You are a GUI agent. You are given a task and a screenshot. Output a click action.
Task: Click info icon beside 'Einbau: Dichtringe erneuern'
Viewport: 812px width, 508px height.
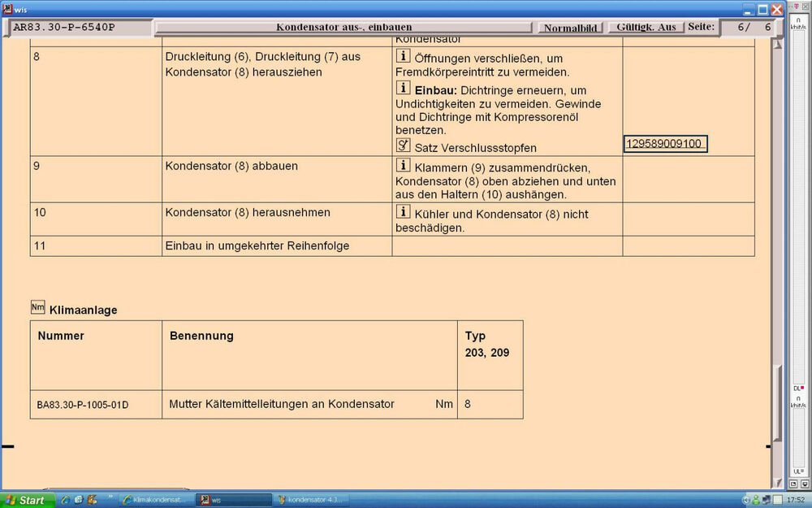click(403, 88)
